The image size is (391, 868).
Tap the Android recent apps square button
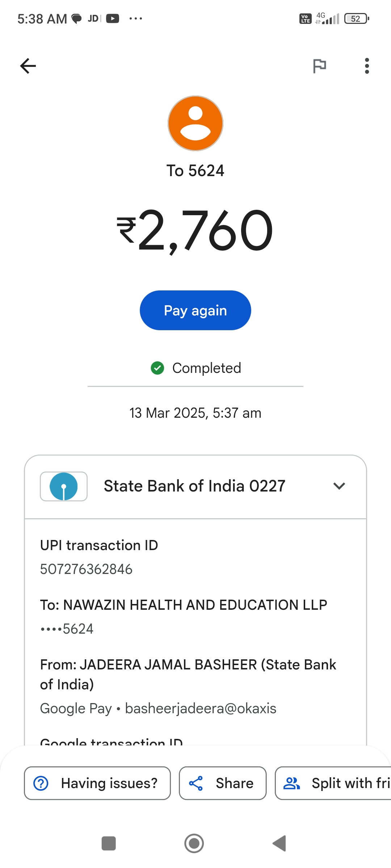(109, 843)
